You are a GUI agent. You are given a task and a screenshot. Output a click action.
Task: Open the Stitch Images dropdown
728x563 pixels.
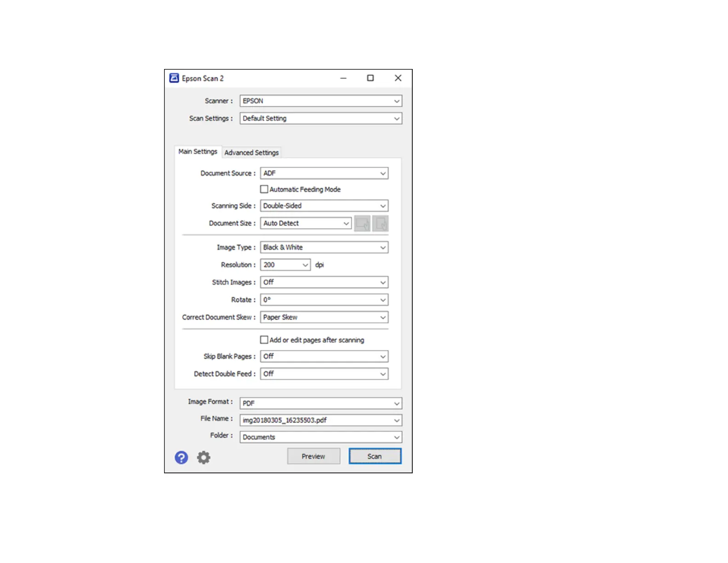pyautogui.click(x=324, y=282)
